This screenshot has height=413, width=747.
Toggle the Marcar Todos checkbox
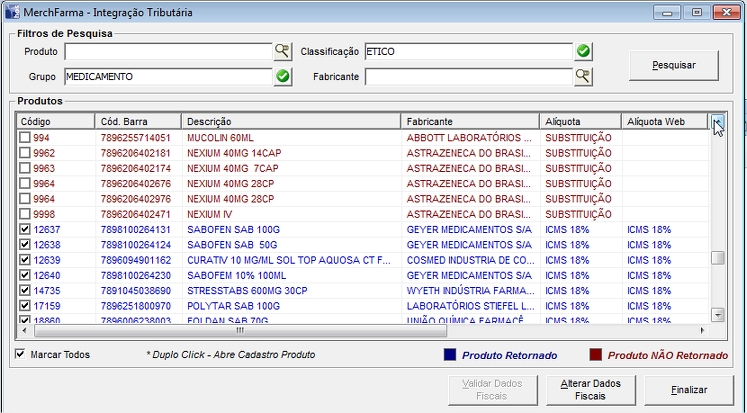(x=21, y=354)
